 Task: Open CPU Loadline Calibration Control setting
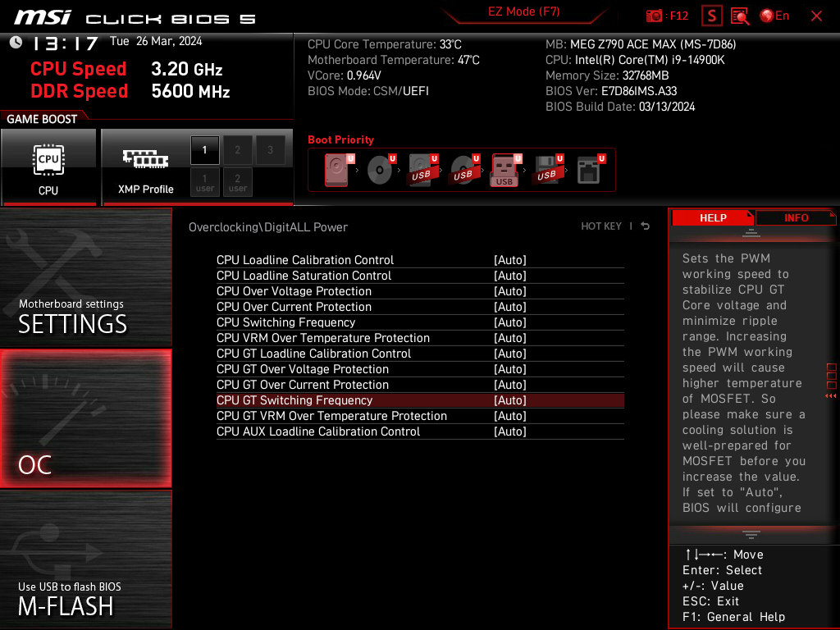point(420,260)
